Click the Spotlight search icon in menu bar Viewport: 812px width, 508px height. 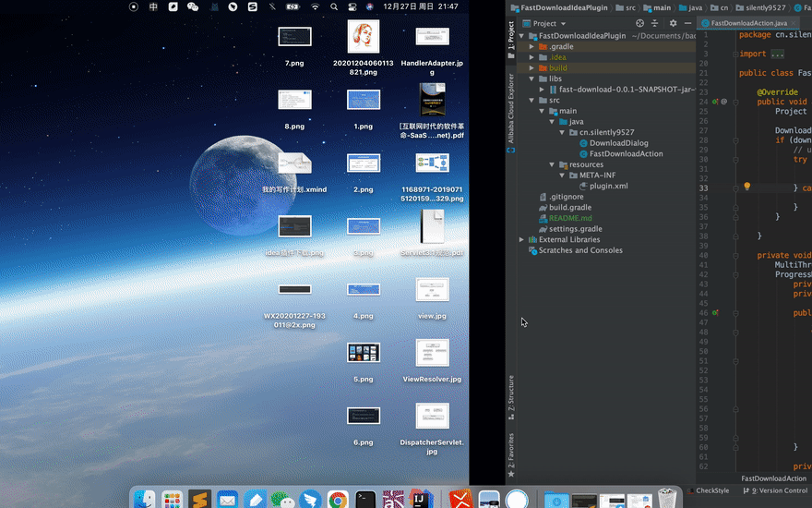334,6
